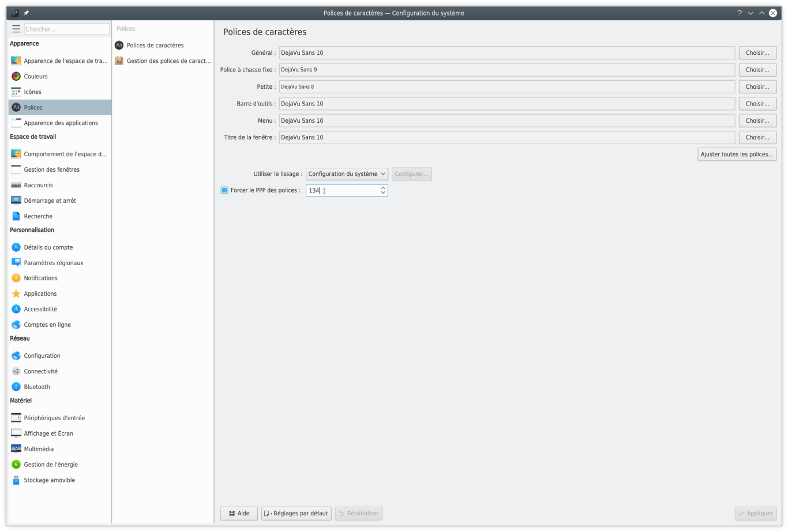Open Stockage amovible icon
This screenshot has height=532, width=788.
point(16,480)
